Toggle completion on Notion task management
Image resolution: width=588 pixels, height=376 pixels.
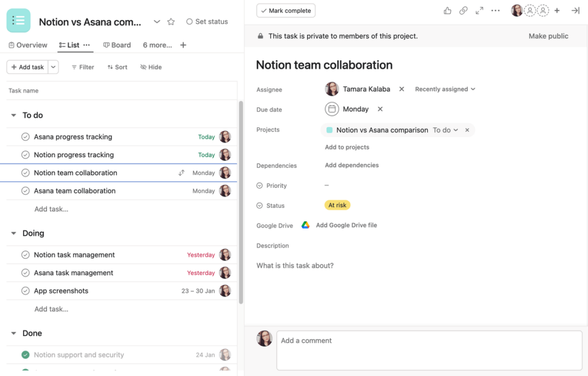point(25,254)
